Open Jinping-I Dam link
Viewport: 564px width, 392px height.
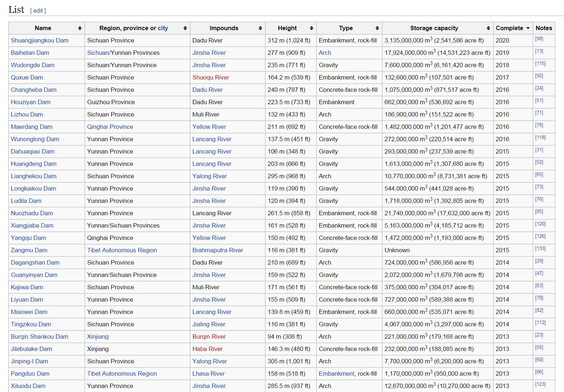pyautogui.click(x=29, y=362)
